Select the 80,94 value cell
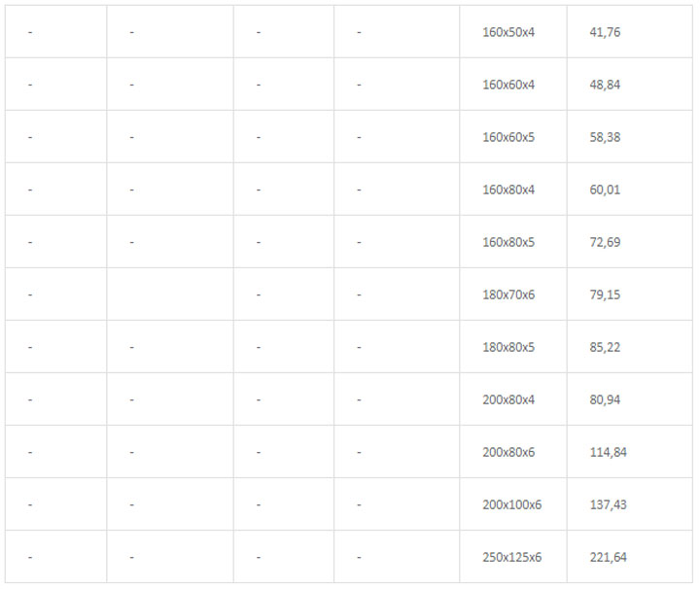 (x=605, y=399)
